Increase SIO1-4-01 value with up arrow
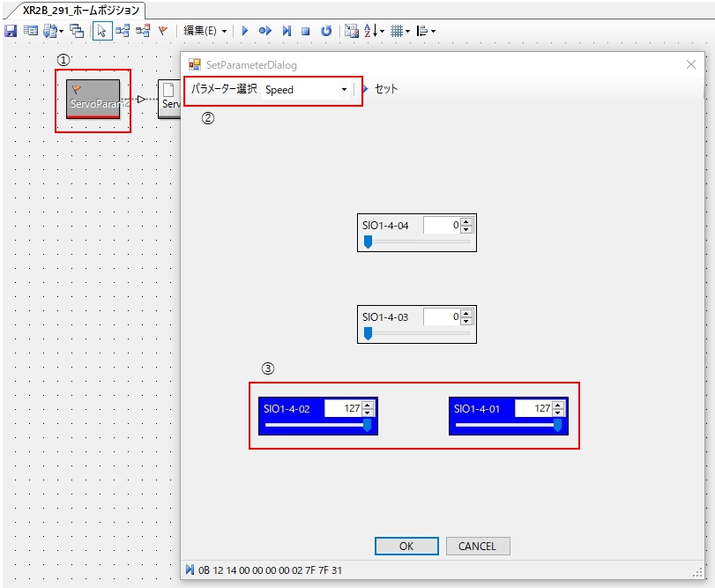The image size is (715, 588). (x=558, y=405)
